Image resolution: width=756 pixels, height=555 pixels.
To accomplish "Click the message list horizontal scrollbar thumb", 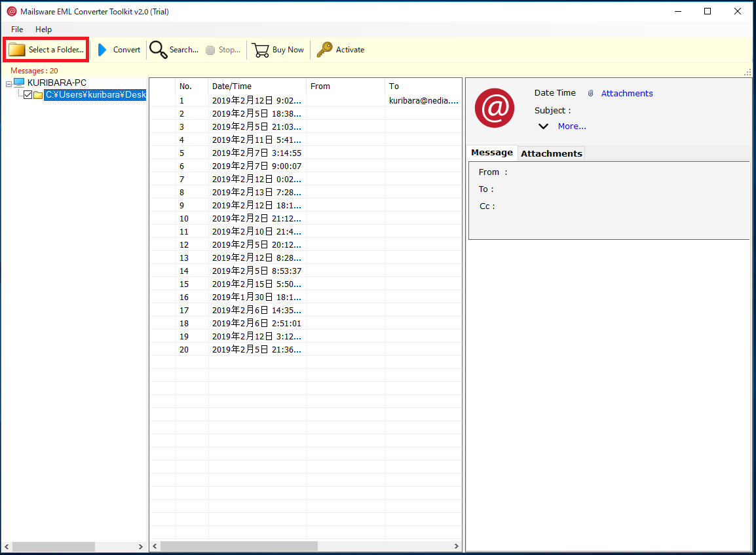I will (238, 546).
